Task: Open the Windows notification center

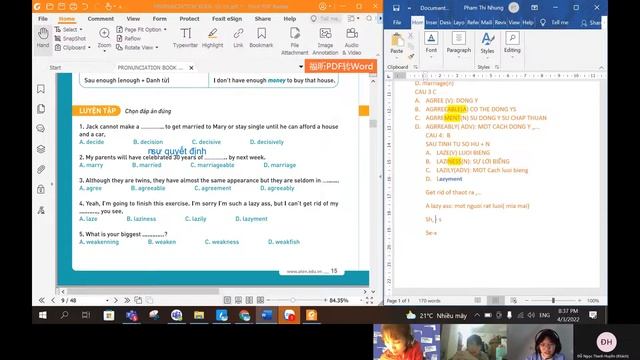Action: (x=593, y=315)
